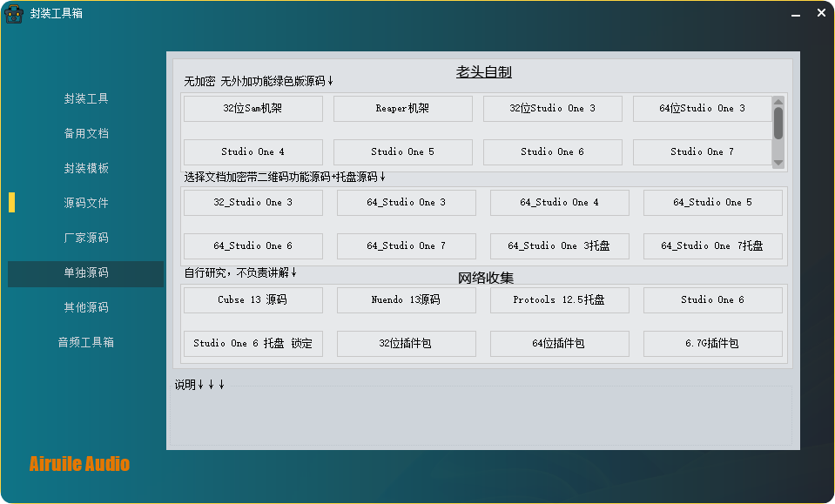Click the 网络收集 heading text
The width and height of the screenshot is (835, 504).
coord(486,278)
